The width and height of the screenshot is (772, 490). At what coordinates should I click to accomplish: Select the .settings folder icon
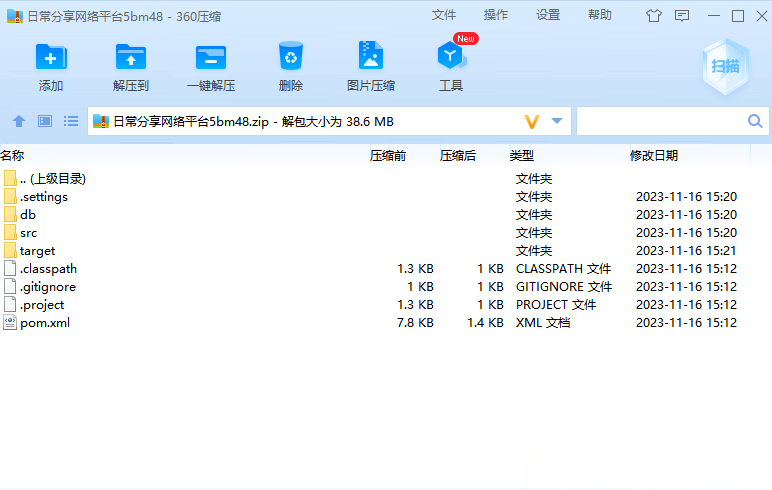(x=10, y=196)
